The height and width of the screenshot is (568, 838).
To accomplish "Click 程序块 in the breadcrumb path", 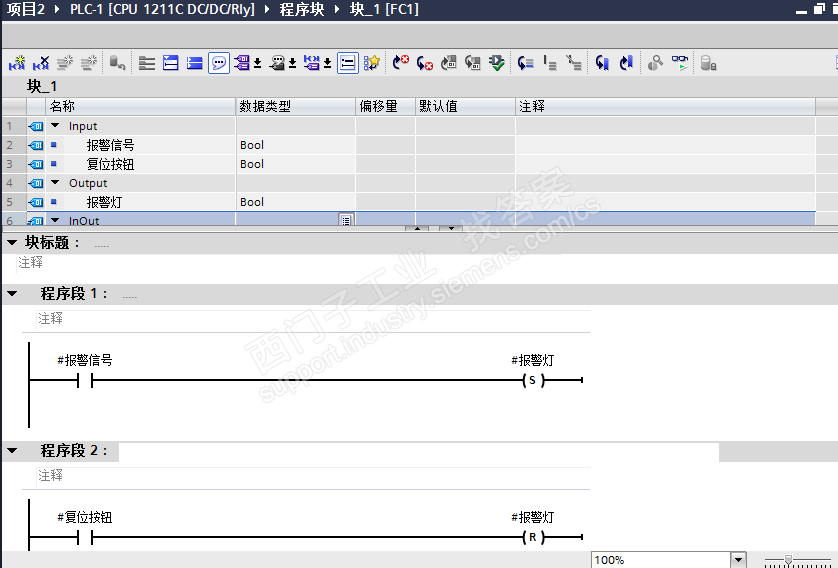I will pos(302,9).
